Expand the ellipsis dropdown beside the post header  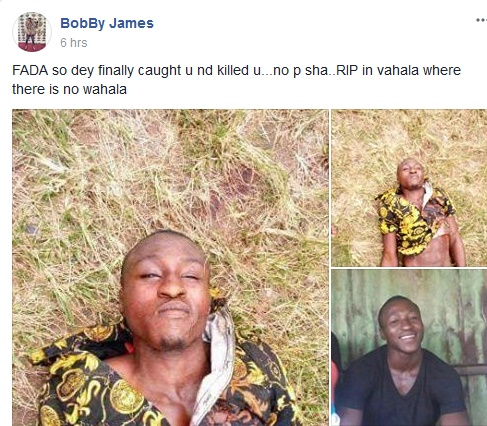(481, 20)
